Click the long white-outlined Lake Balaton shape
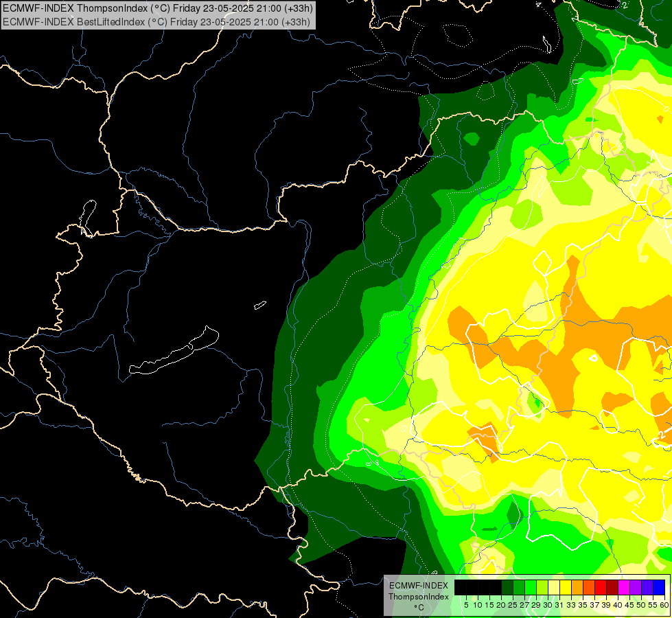Image resolution: width=672 pixels, height=618 pixels. (x=174, y=351)
